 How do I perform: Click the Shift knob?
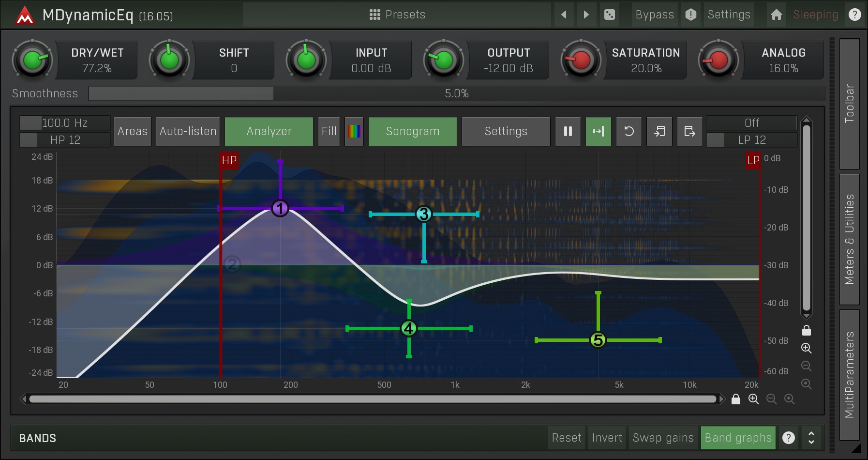click(169, 60)
